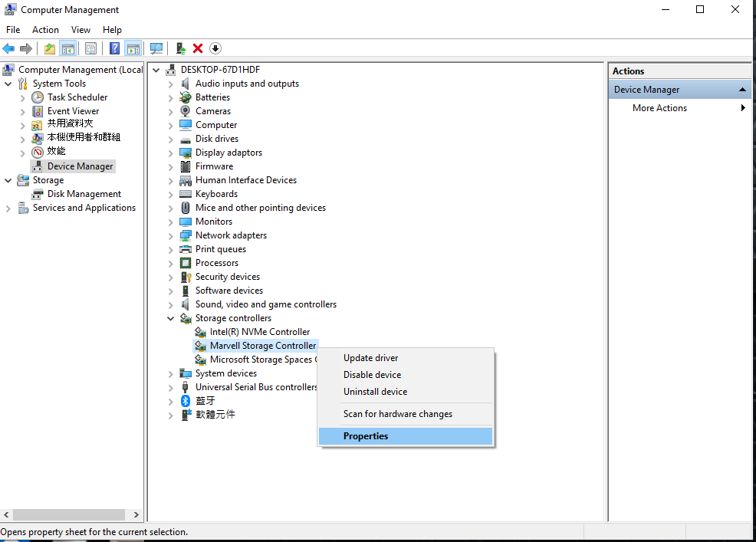The height and width of the screenshot is (542, 756).
Task: Click the Up One Level folder icon
Action: pos(50,48)
